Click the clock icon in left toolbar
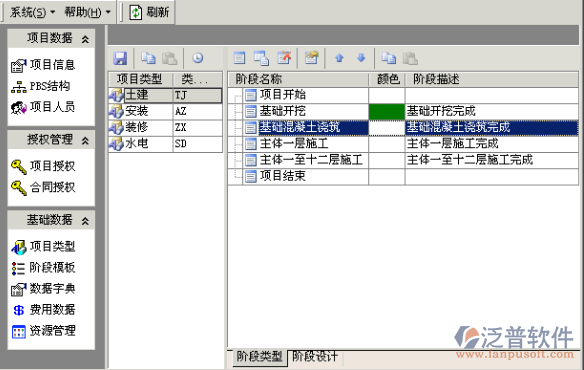The height and width of the screenshot is (370, 584). tap(197, 58)
